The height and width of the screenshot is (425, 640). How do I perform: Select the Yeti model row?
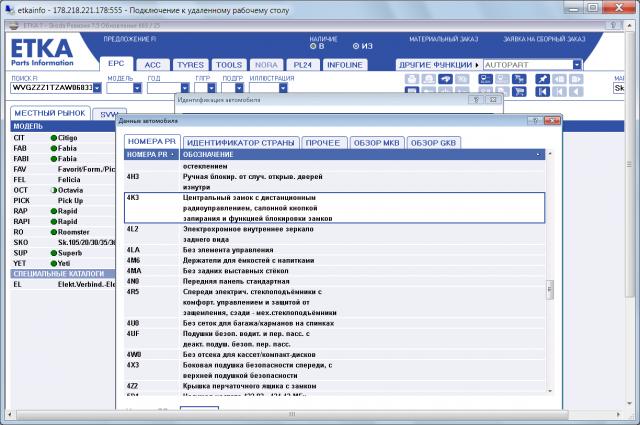click(63, 263)
